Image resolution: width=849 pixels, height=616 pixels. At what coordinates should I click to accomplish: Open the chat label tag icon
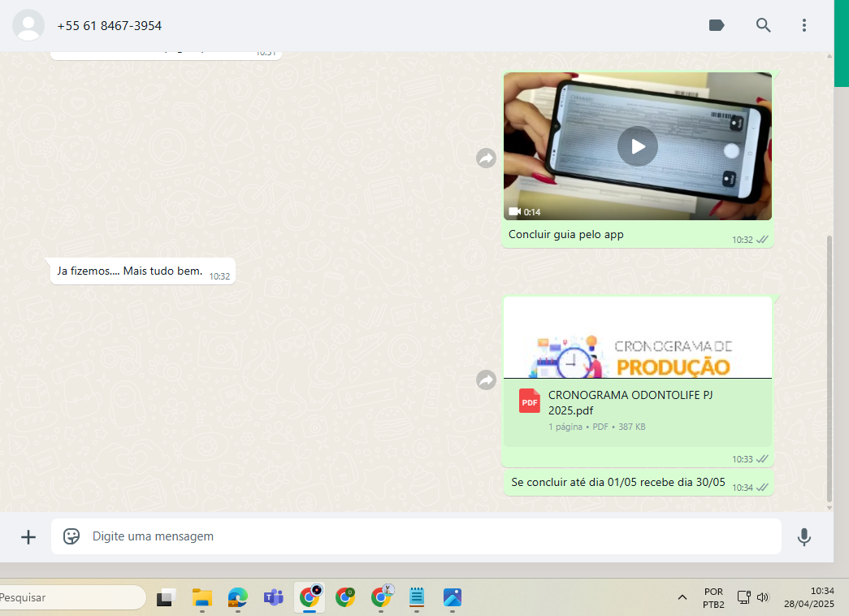pos(717,25)
